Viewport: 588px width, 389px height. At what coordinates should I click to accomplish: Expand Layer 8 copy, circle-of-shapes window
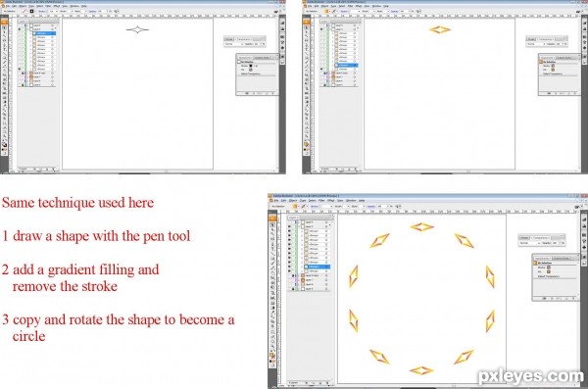(x=299, y=275)
